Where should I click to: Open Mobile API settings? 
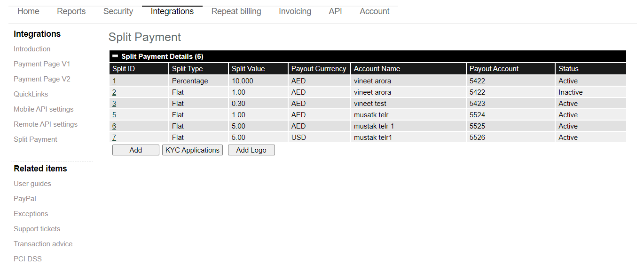click(x=44, y=109)
